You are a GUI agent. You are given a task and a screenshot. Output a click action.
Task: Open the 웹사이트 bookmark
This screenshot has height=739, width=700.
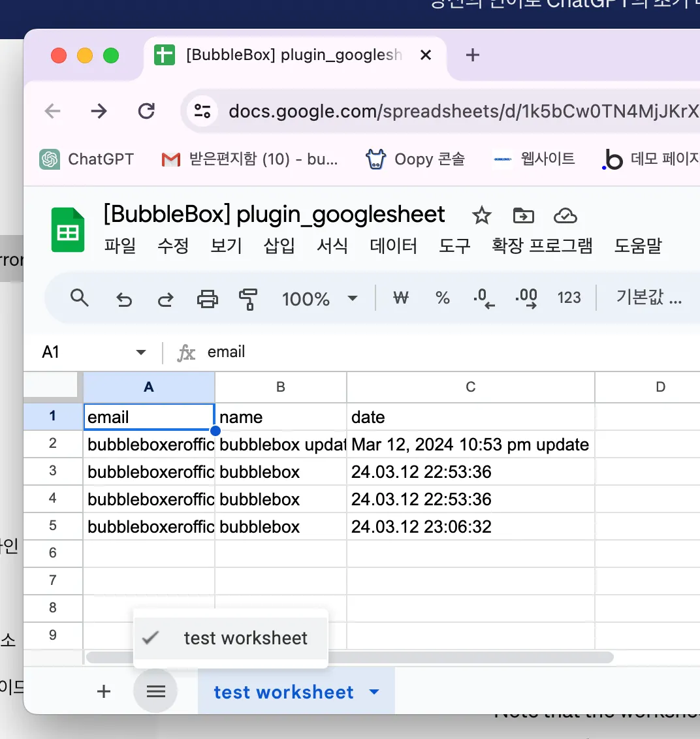533,159
